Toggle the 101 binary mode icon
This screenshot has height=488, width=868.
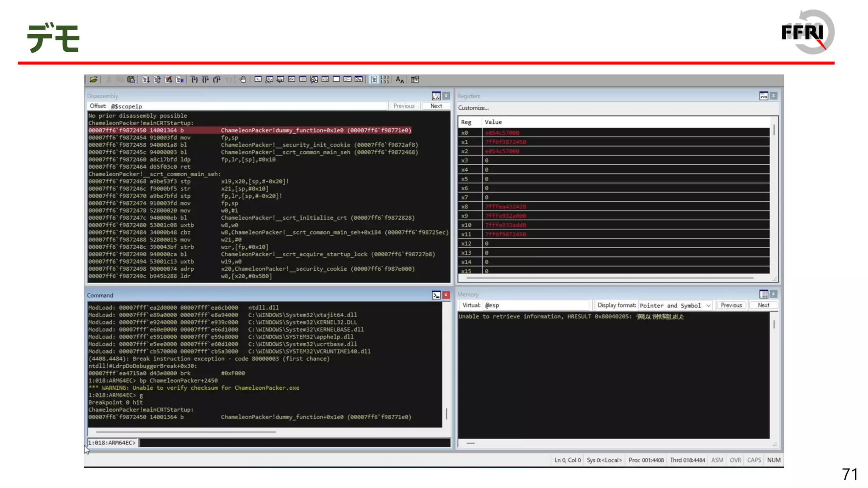tap(385, 80)
